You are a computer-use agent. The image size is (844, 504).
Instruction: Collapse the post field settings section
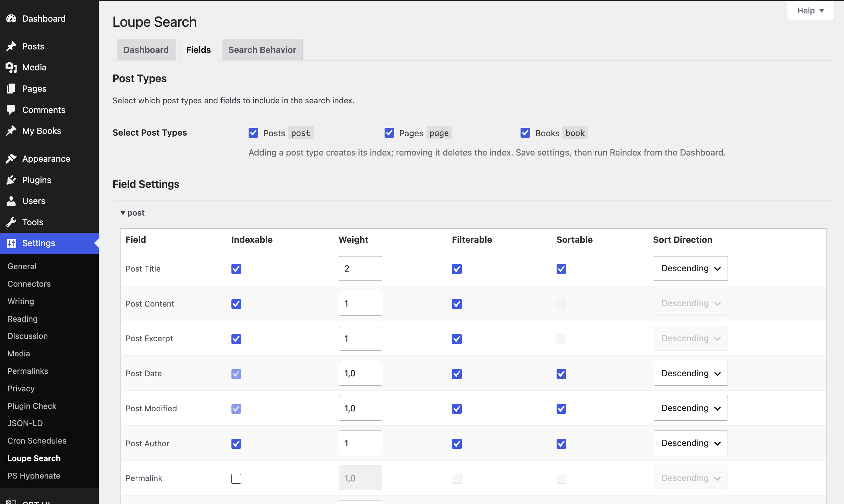tap(133, 213)
